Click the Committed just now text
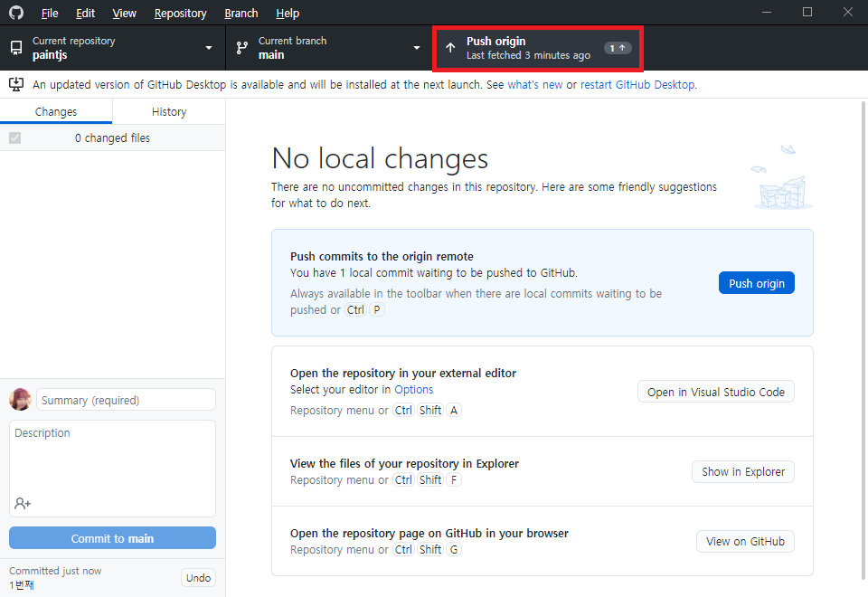The height and width of the screenshot is (597, 868). pos(55,571)
